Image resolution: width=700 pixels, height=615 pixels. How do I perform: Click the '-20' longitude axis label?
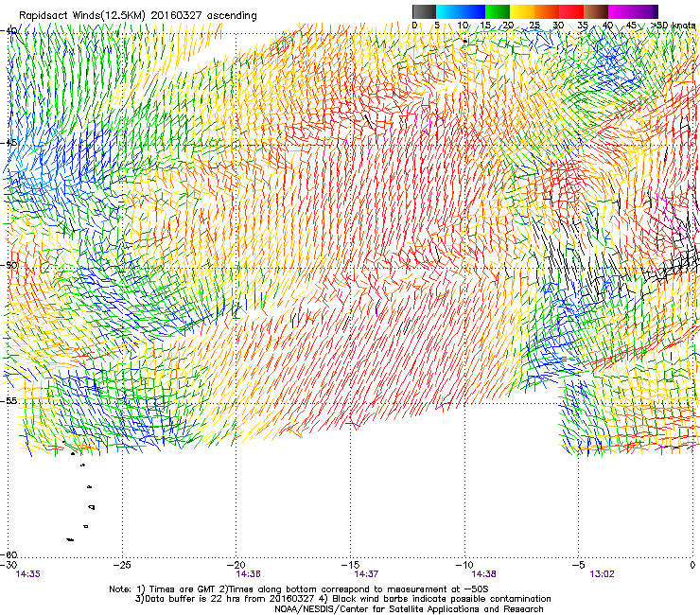236,565
